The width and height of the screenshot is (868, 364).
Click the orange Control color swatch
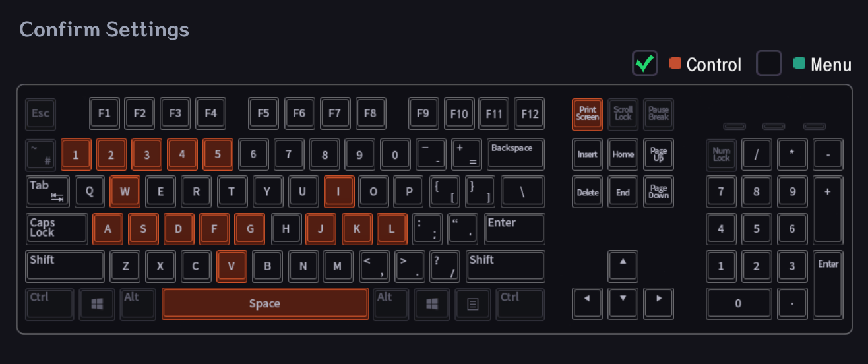675,63
